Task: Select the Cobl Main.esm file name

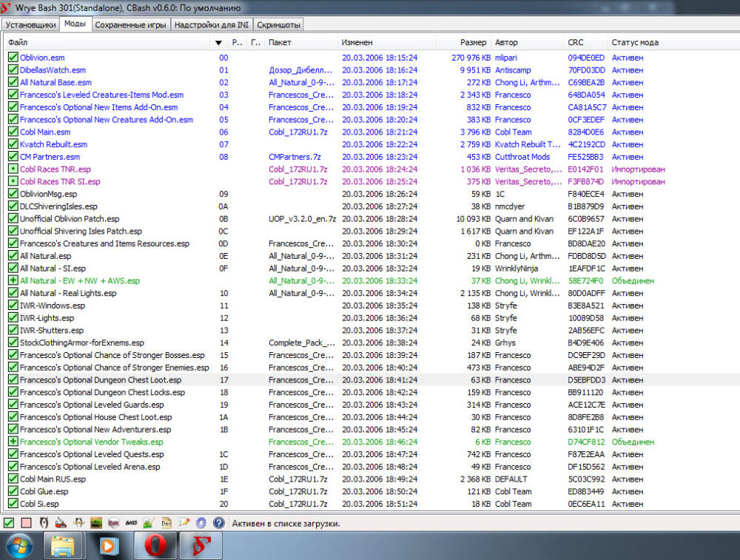Action: coord(45,132)
